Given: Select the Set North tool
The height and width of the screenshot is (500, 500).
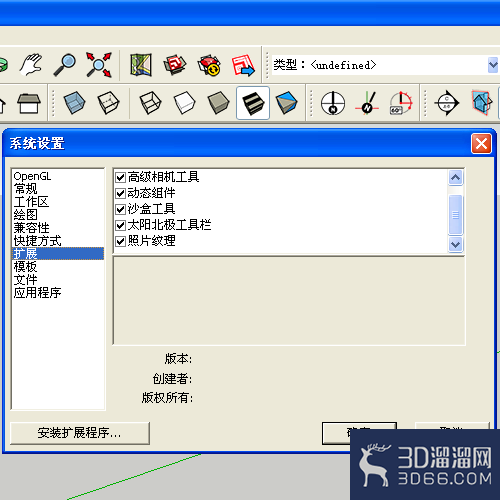Looking at the screenshot, I should pyautogui.click(x=367, y=103).
